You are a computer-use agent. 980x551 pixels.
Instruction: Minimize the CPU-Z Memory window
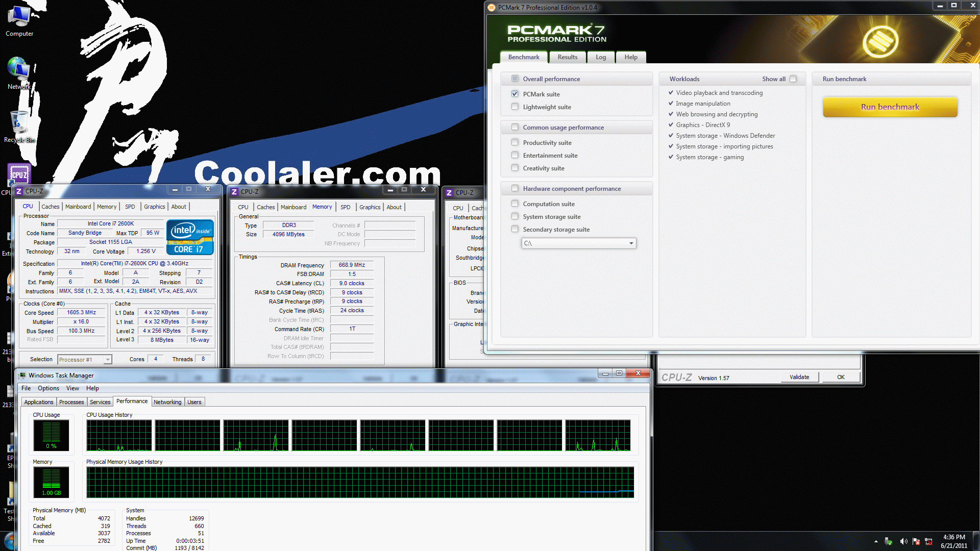[x=390, y=189]
